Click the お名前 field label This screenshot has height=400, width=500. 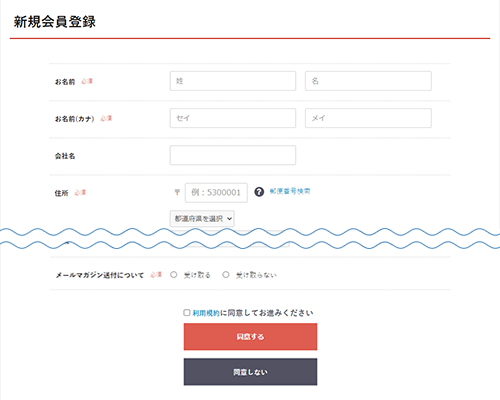click(65, 82)
